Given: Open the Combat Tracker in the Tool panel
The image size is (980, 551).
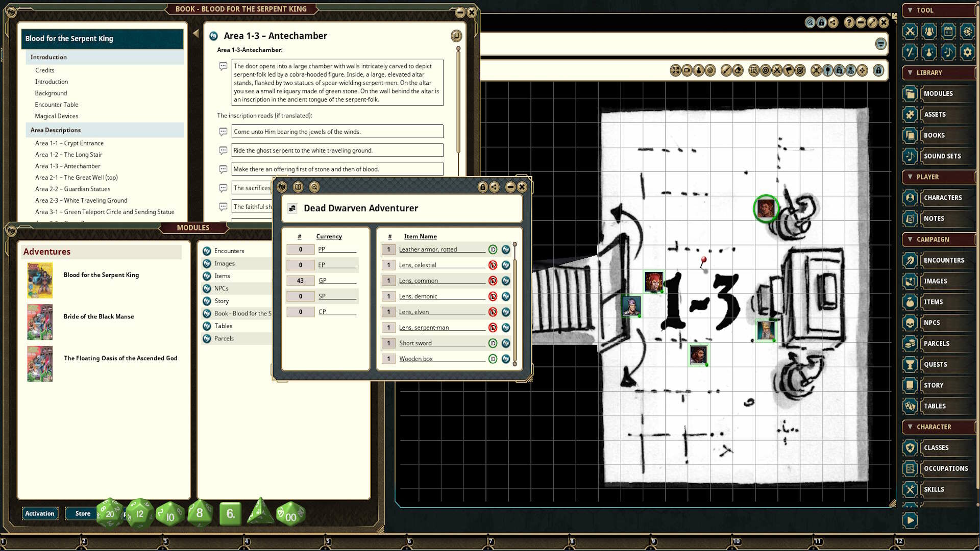Looking at the screenshot, I should [x=910, y=31].
